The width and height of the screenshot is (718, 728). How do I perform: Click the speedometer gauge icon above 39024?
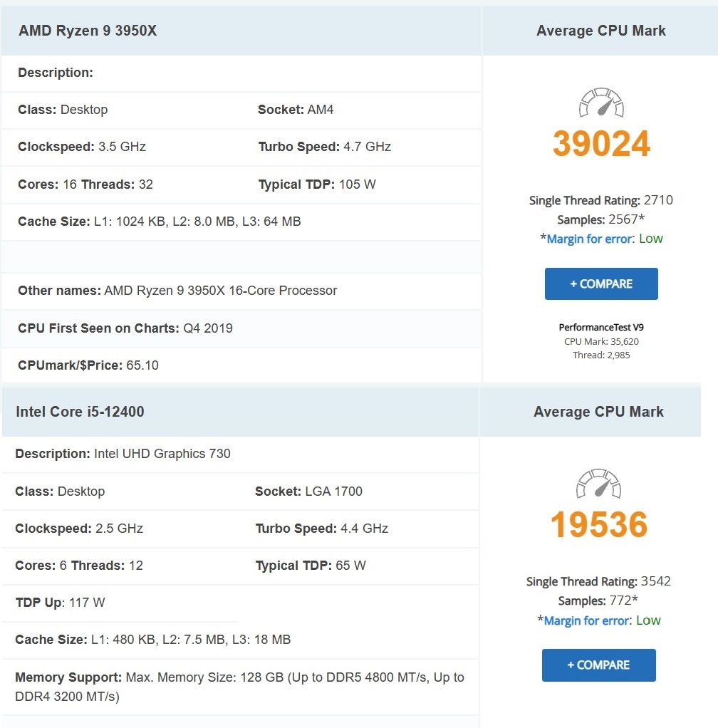point(600,104)
